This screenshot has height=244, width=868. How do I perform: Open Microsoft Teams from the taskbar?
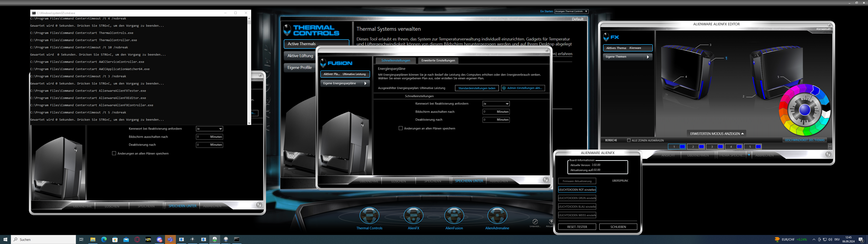pyautogui.click(x=170, y=239)
